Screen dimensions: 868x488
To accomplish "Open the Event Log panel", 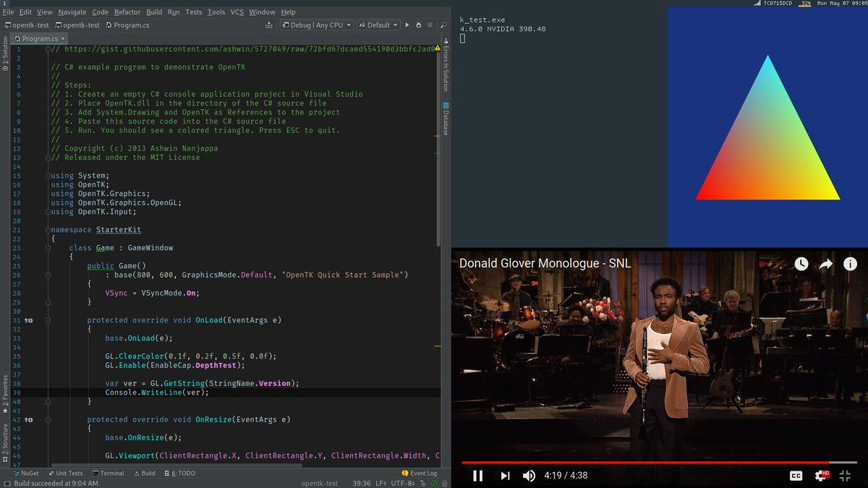I will coord(420,473).
